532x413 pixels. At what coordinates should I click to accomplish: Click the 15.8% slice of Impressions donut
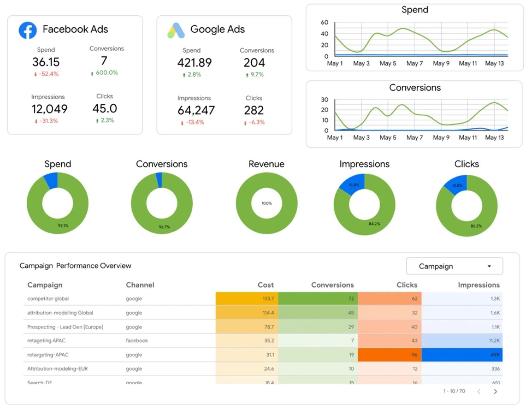[354, 185]
